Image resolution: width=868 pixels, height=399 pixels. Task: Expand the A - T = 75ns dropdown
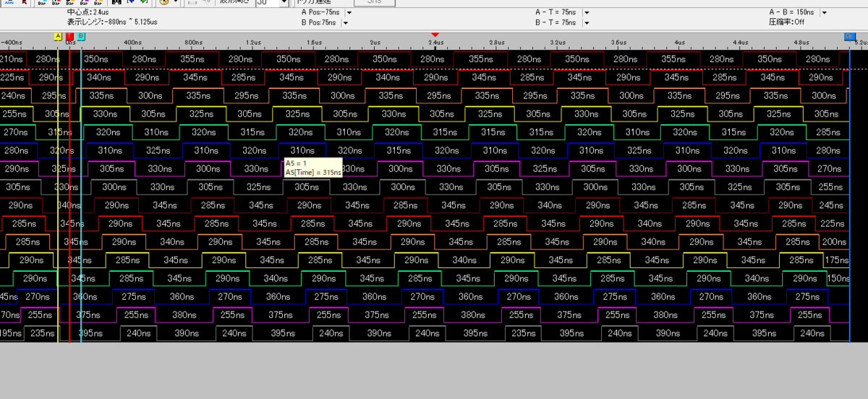point(586,13)
